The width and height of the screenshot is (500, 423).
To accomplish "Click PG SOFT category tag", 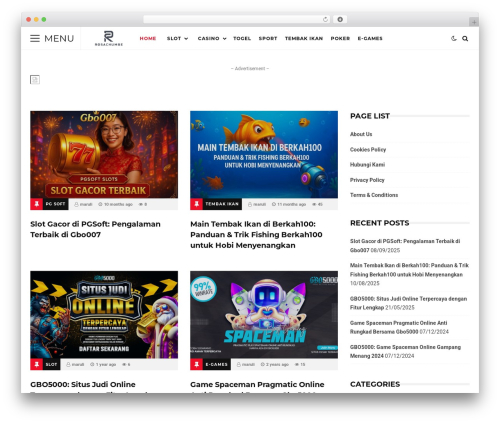I will point(55,204).
